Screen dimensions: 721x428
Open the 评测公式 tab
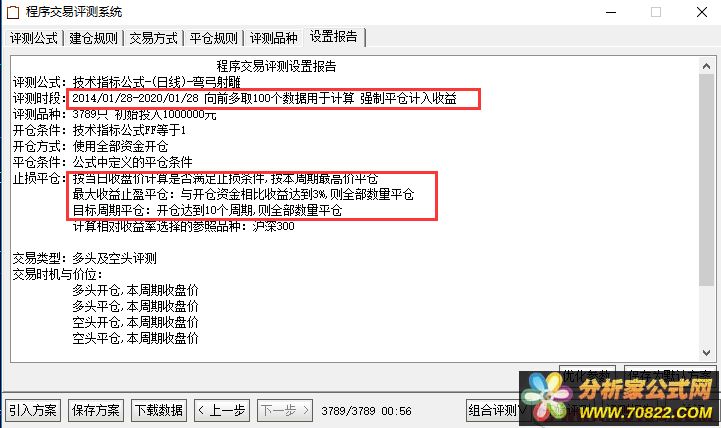click(x=34, y=38)
